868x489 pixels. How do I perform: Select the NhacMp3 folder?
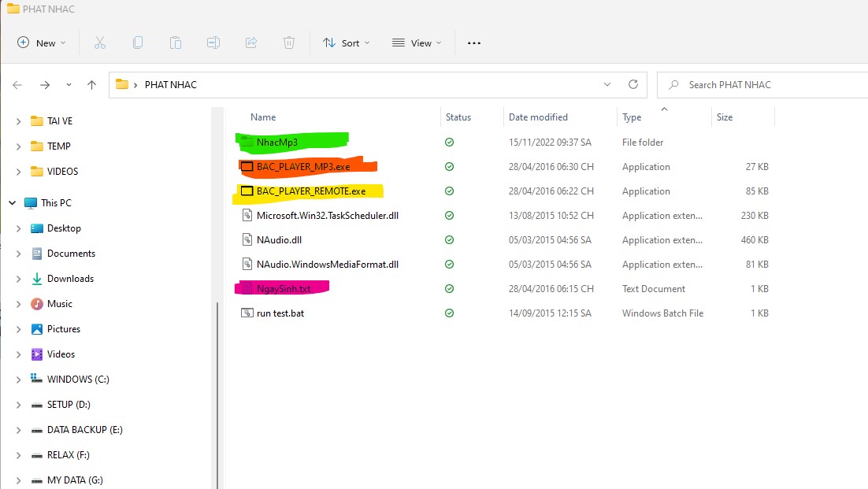pyautogui.click(x=276, y=143)
